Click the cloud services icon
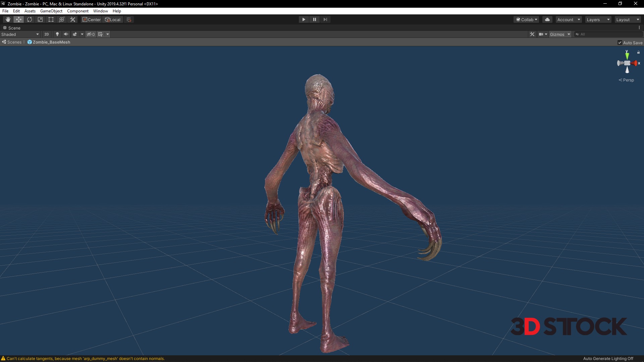The height and width of the screenshot is (362, 644). pyautogui.click(x=547, y=19)
